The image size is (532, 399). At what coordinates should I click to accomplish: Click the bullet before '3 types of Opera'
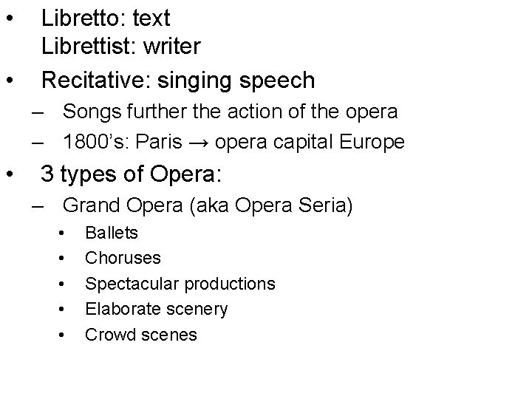pos(10,175)
